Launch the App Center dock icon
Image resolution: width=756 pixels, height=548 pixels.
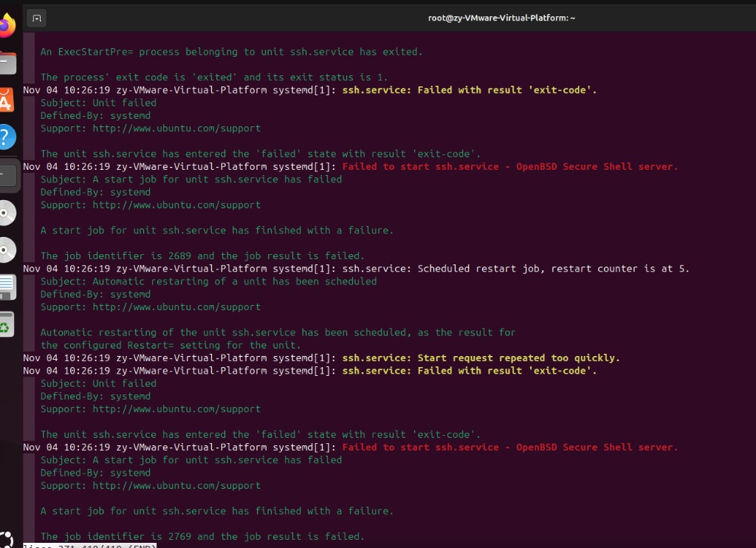coord(6,100)
